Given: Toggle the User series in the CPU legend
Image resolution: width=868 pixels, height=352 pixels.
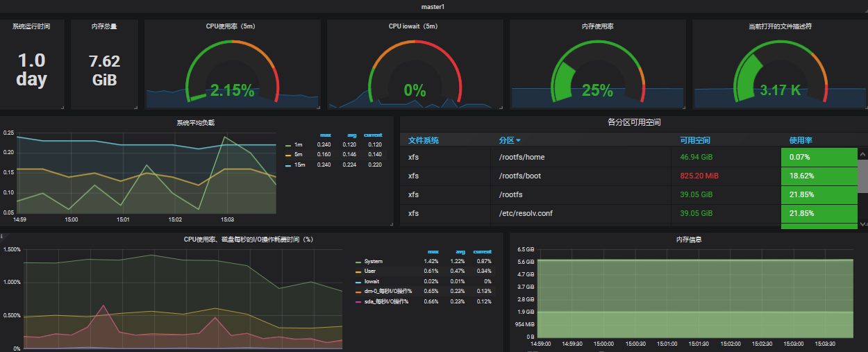Looking at the screenshot, I should (x=370, y=271).
